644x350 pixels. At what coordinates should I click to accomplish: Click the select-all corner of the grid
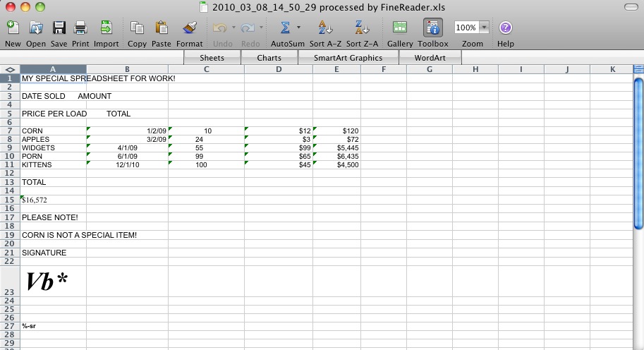point(10,69)
